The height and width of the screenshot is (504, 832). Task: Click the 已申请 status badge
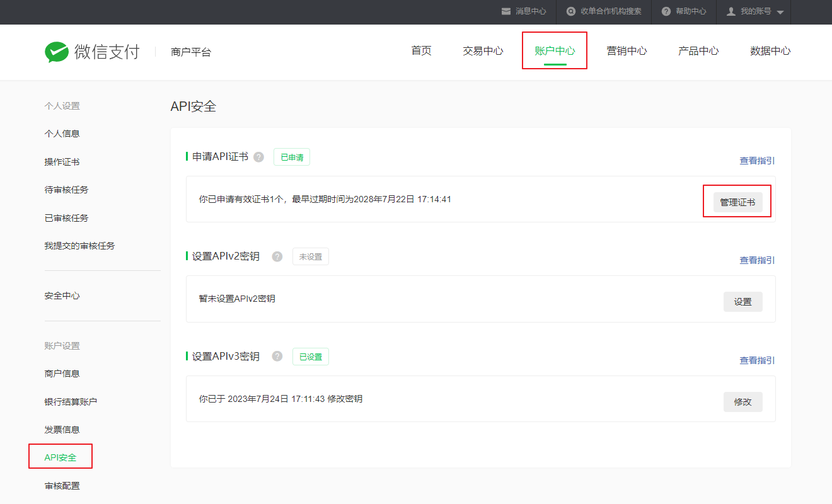[292, 157]
